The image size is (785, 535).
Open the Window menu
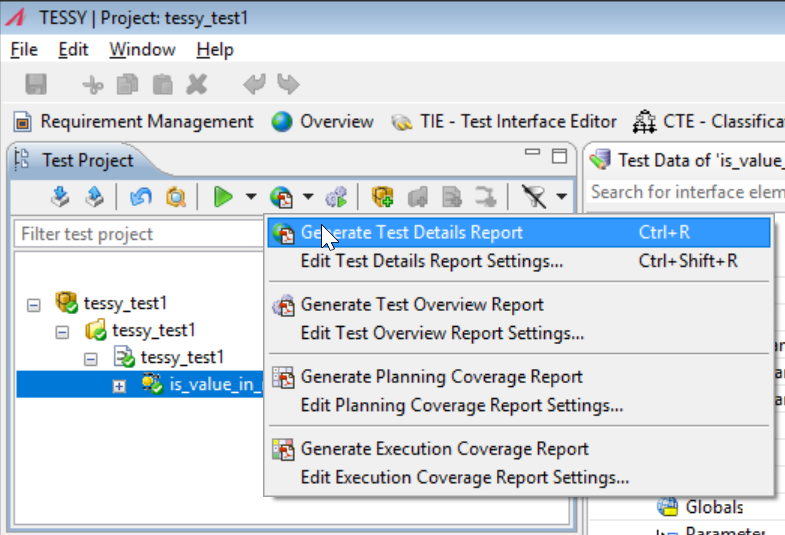142,50
